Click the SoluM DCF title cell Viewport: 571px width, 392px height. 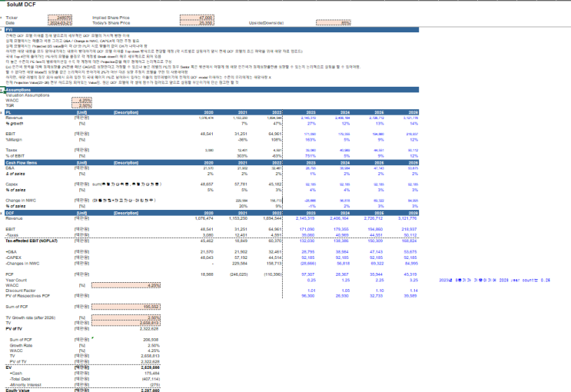[22, 5]
